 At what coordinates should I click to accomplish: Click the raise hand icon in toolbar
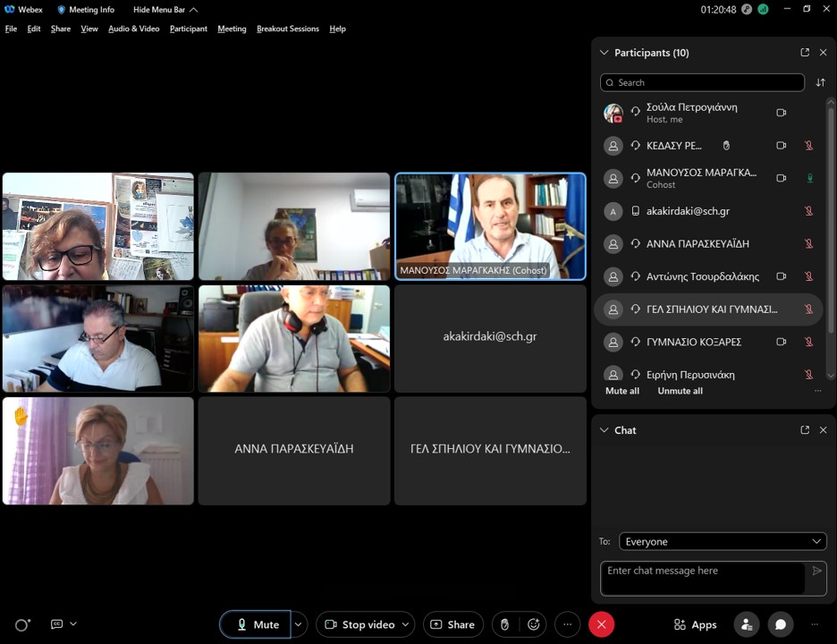click(x=504, y=624)
